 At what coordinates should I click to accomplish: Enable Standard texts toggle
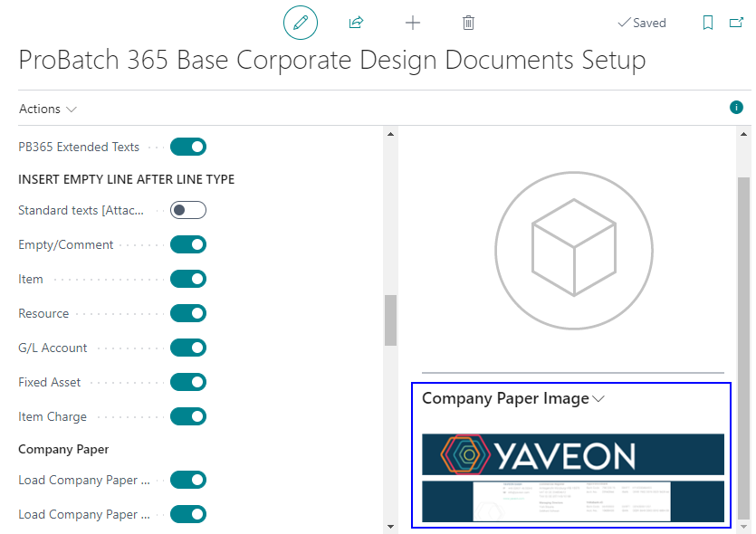[188, 210]
